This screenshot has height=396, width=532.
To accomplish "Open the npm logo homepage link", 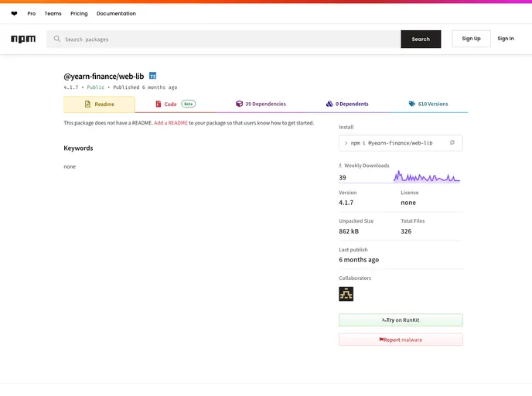I will pos(23,39).
